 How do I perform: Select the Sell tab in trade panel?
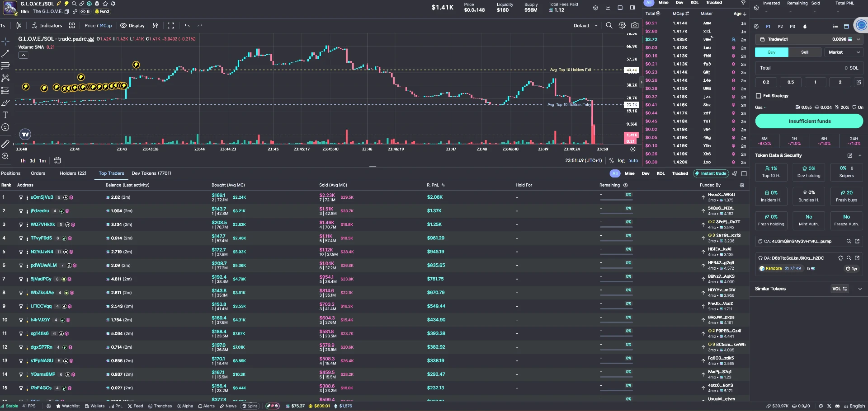pos(805,52)
